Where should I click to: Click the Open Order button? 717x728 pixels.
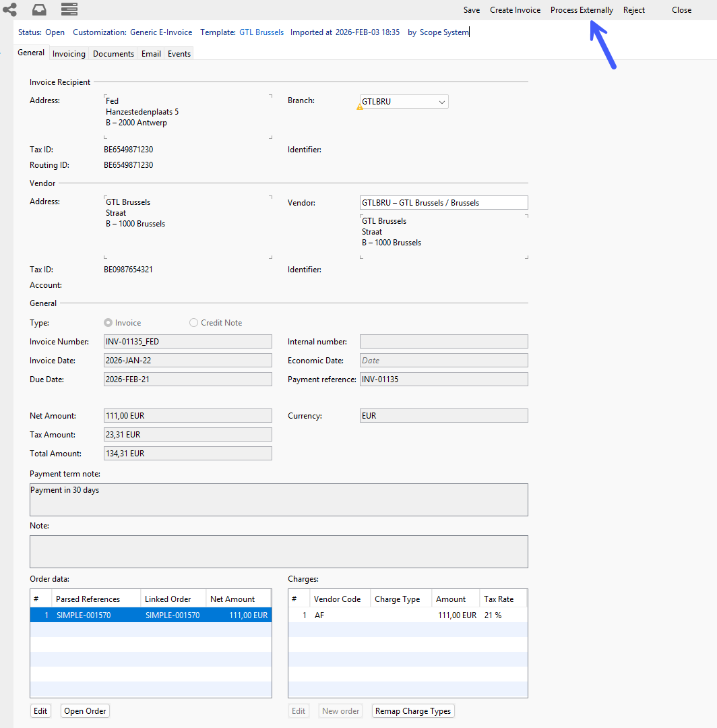85,711
